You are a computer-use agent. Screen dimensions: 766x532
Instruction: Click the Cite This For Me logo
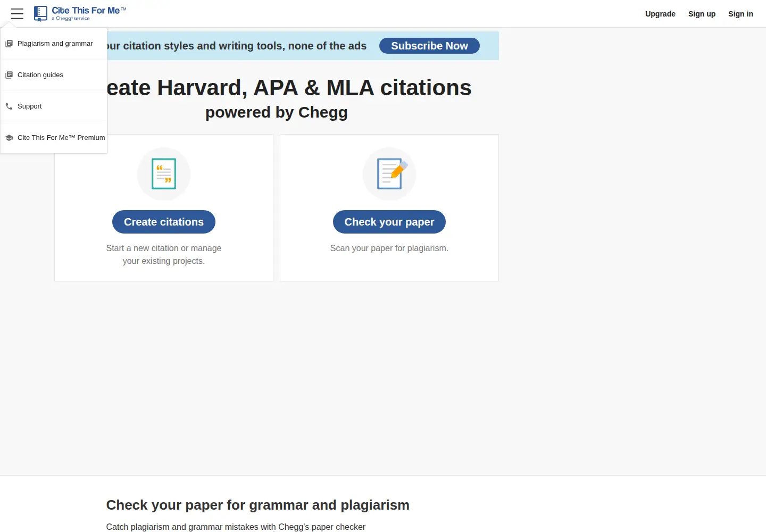click(80, 14)
